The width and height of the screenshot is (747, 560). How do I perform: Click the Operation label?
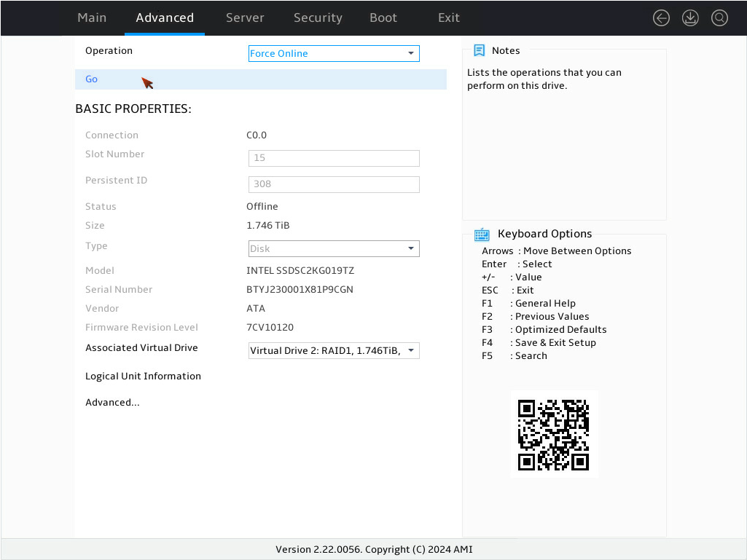pyautogui.click(x=109, y=50)
